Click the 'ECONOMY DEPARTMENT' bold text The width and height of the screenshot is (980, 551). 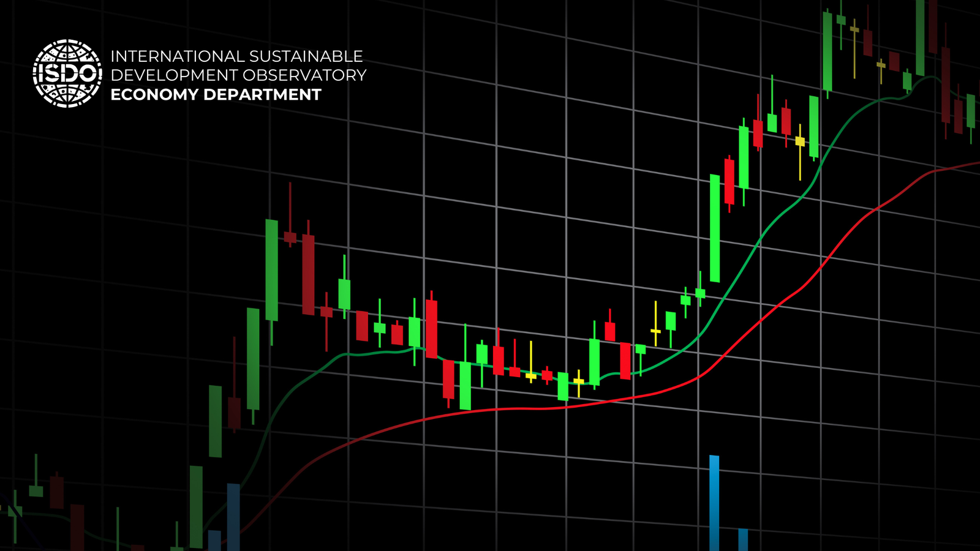click(x=216, y=94)
